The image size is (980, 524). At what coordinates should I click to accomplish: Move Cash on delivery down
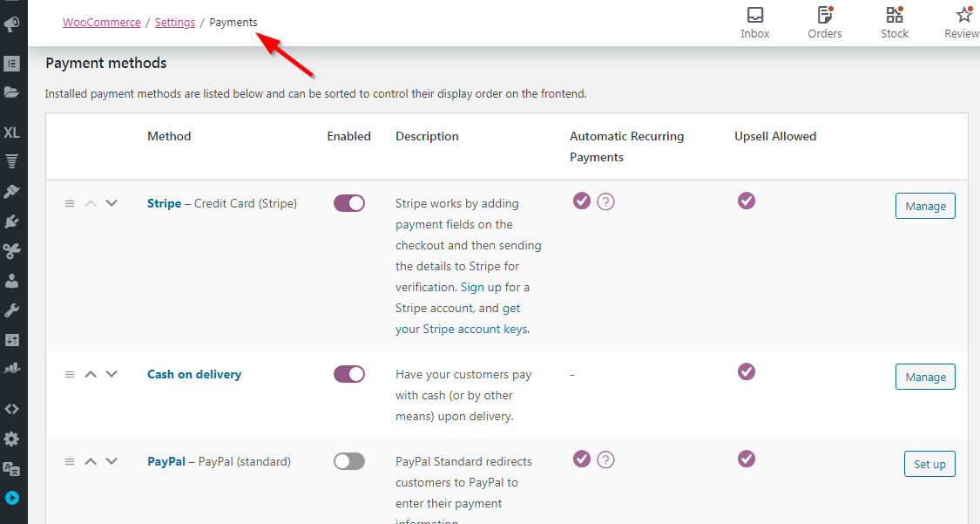coord(112,374)
